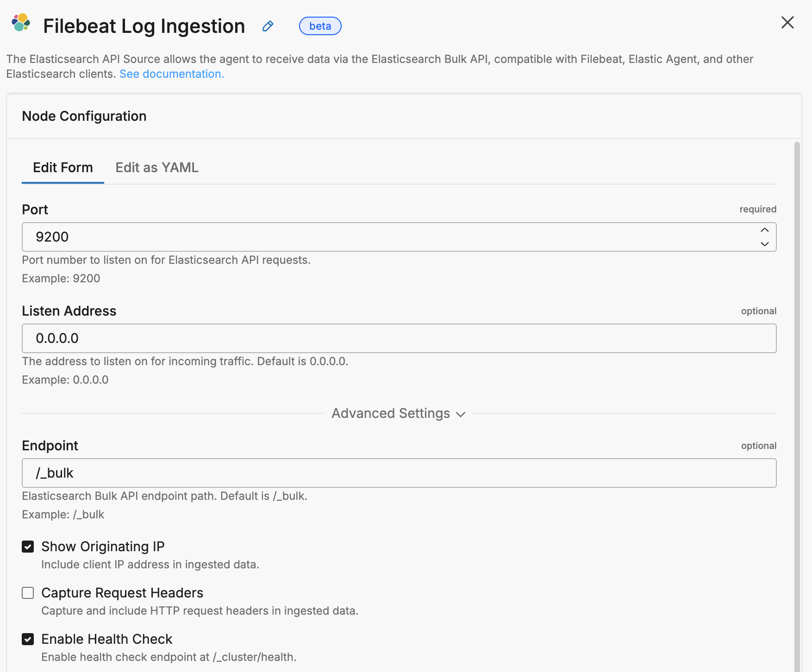The width and height of the screenshot is (812, 672).
Task: Click the Node Configuration header
Action: [x=84, y=116]
